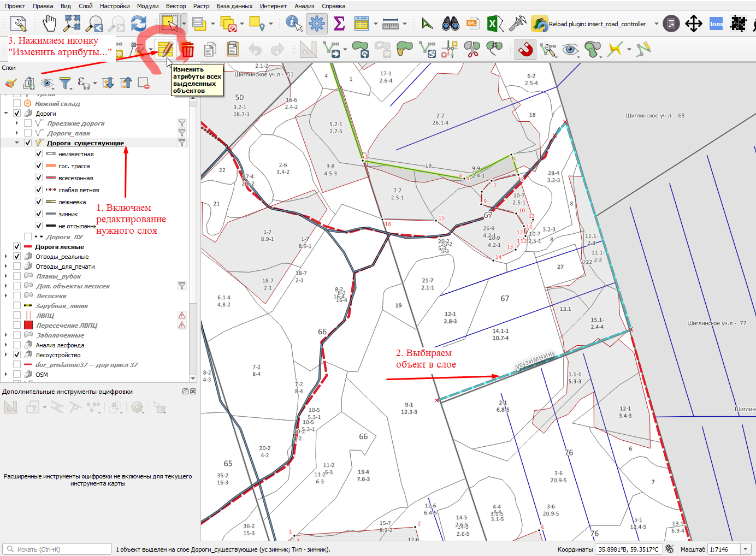
Task: Expand the Лесоустройство group
Action: coord(6,354)
